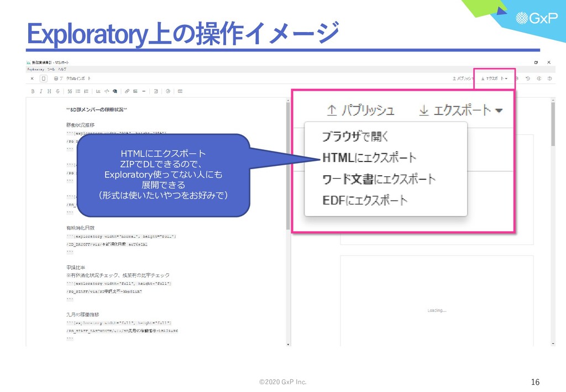Insert a bulleted list icon
The image size is (566, 392).
(x=77, y=91)
